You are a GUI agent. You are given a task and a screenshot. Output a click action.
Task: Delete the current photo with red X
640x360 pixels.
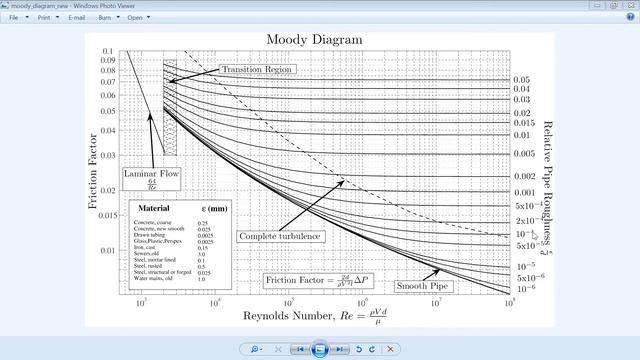(x=390, y=349)
